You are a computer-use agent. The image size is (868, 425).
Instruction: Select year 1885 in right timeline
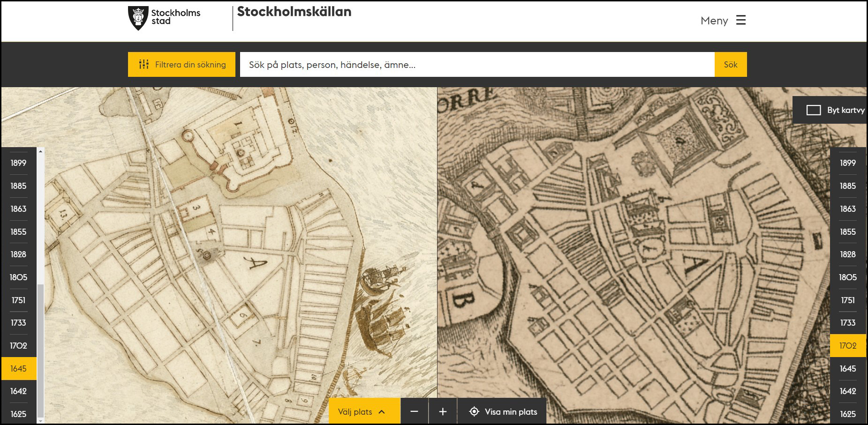coord(848,186)
